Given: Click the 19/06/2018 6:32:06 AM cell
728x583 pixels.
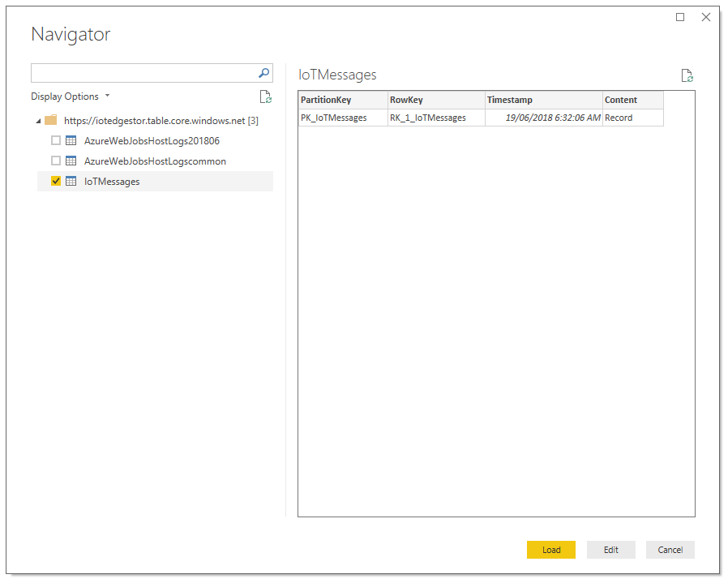Looking at the screenshot, I should click(x=544, y=118).
